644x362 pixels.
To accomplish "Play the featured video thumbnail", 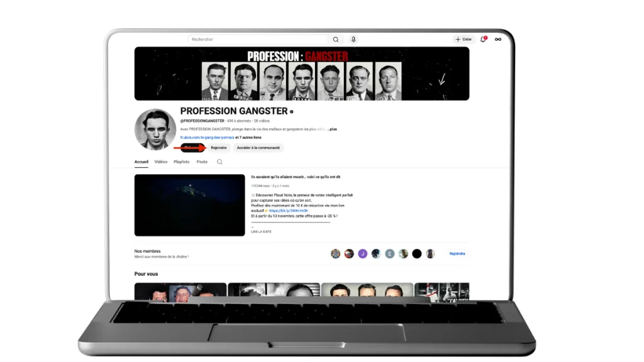I will [189, 204].
